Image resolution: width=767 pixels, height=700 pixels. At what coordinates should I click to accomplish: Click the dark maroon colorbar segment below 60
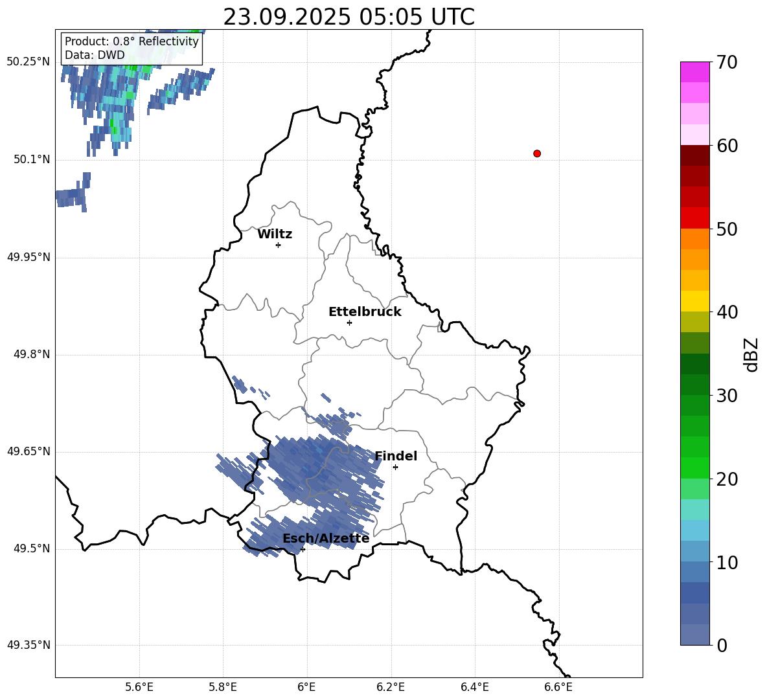(x=694, y=155)
